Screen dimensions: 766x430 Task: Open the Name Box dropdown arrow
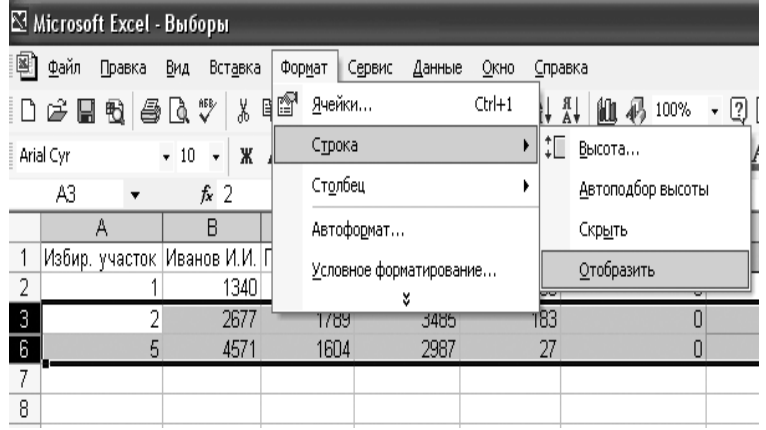[x=135, y=195]
